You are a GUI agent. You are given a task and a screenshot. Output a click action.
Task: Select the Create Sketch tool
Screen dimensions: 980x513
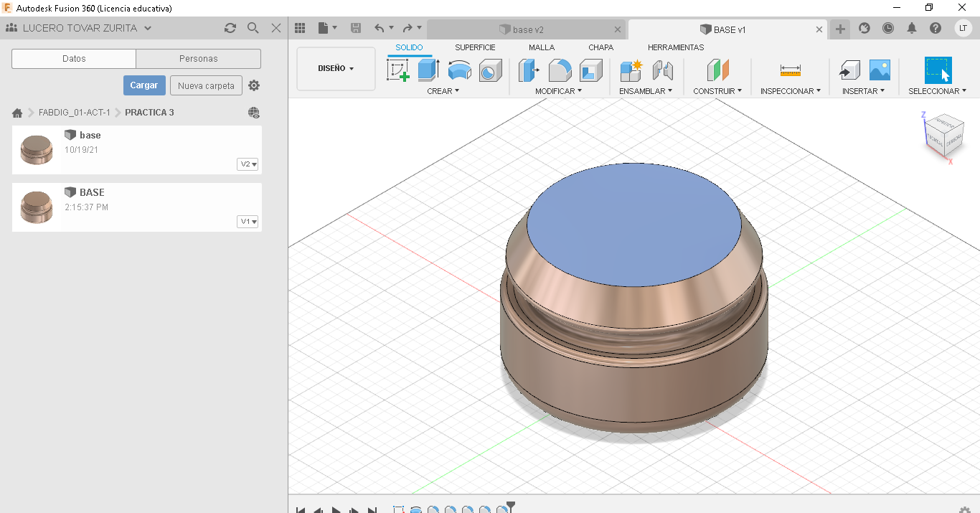tap(398, 70)
